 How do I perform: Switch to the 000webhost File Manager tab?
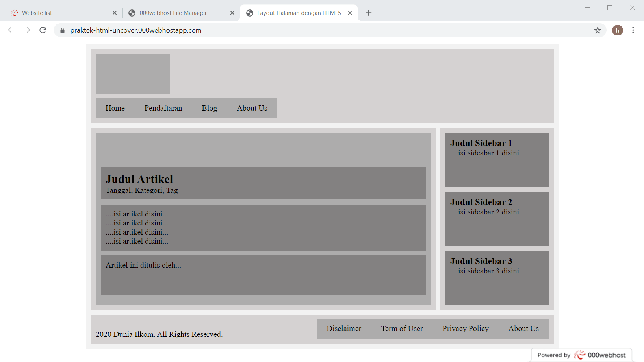point(181,13)
